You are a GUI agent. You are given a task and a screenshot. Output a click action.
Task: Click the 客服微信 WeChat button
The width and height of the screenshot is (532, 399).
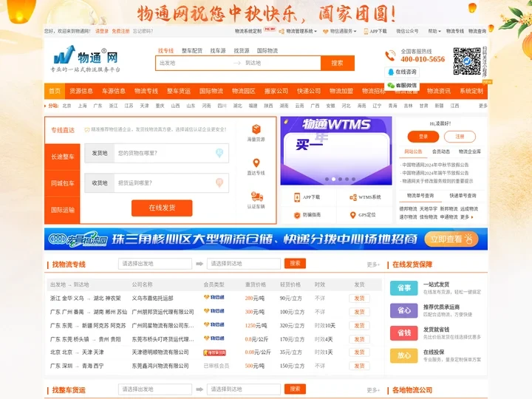[402, 85]
